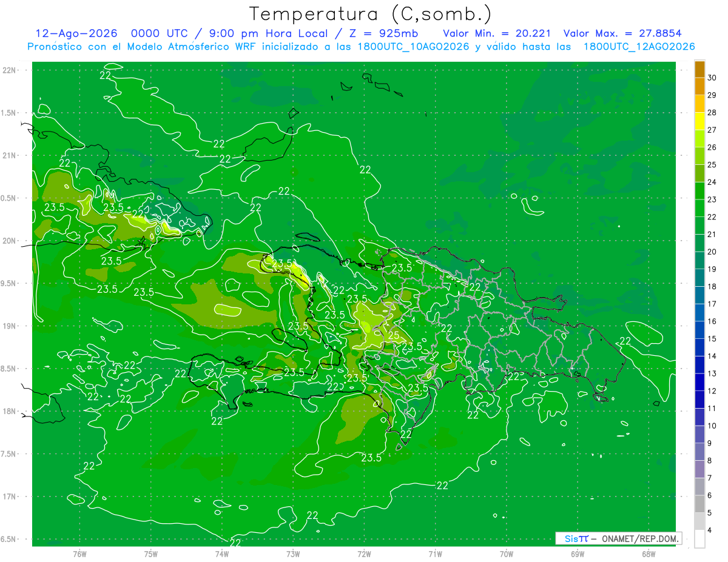Click the '68W' longitude axis label

pos(649,554)
